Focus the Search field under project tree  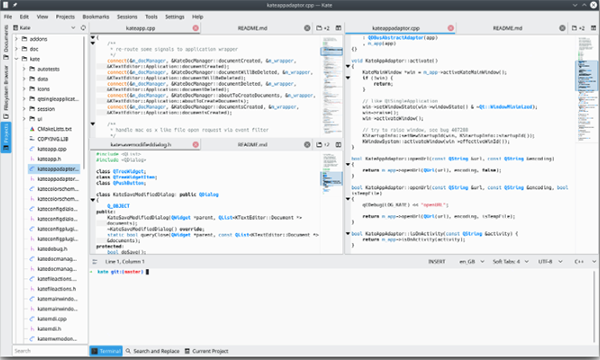pos(50,351)
